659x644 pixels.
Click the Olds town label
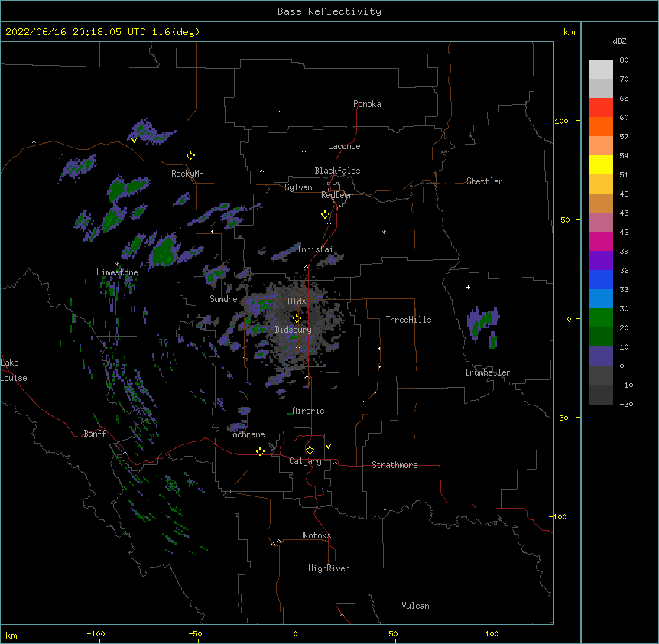[297, 301]
